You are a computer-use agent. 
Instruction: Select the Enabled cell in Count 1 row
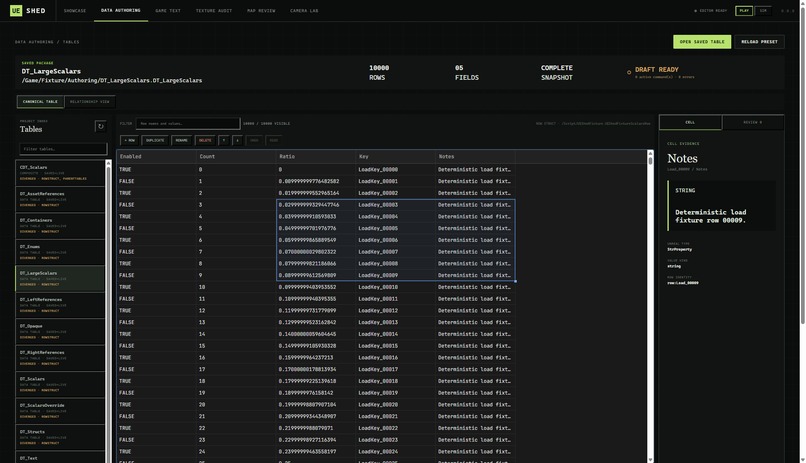[157, 181]
